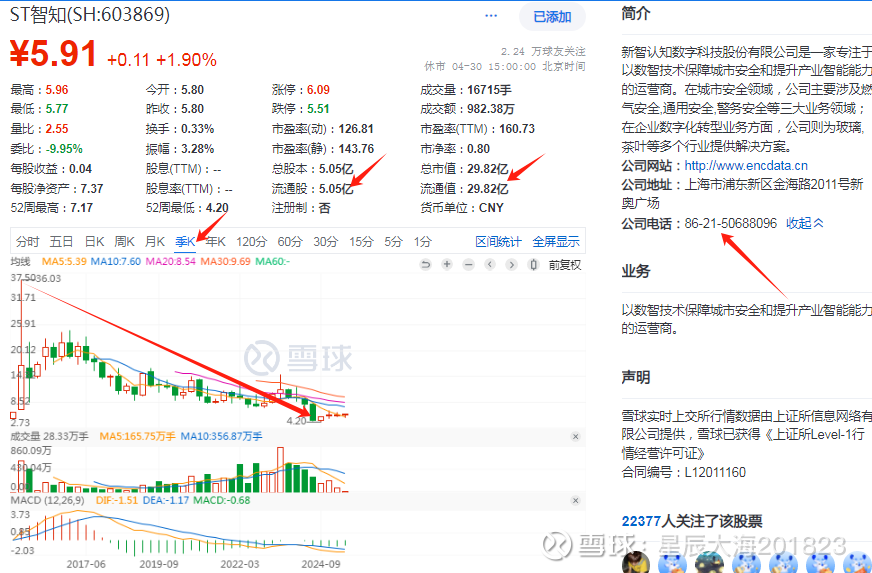872x573 pixels.
Task: Click the 声明 section heading
Action: pos(636,377)
